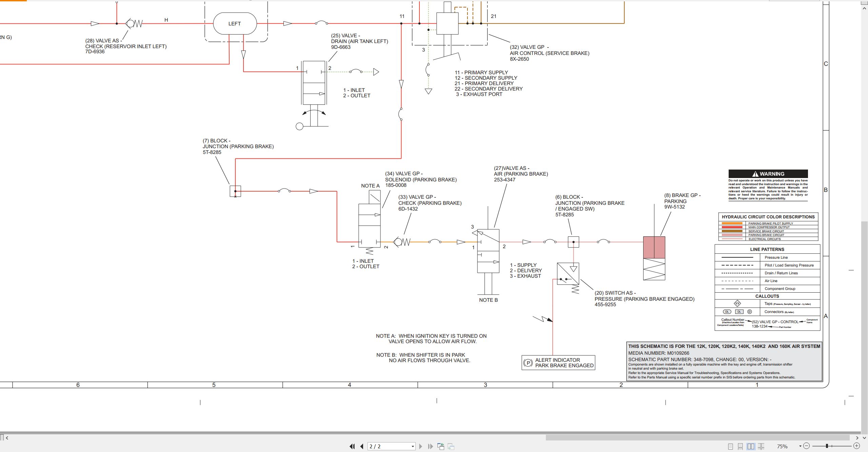Click '(28) VALVE AS - CHECK' label
The width and height of the screenshot is (868, 452).
click(126, 43)
